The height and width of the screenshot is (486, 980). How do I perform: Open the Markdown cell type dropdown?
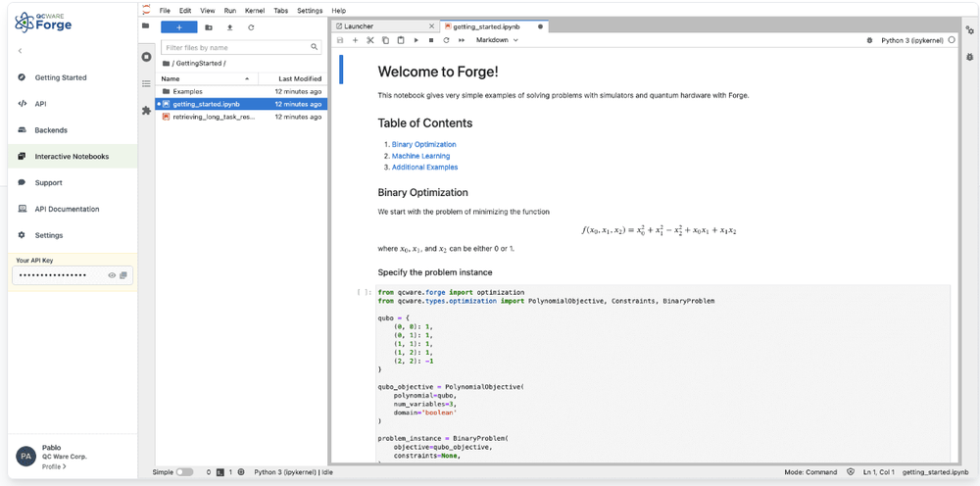(x=497, y=40)
